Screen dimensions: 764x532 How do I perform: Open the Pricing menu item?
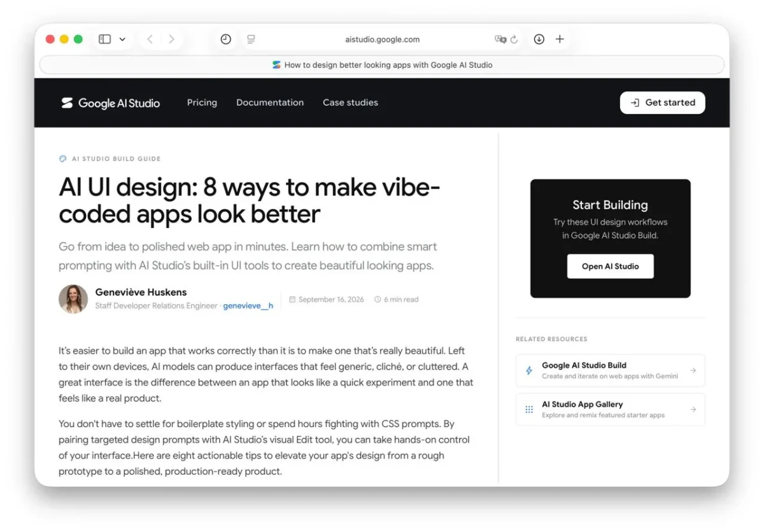[202, 102]
